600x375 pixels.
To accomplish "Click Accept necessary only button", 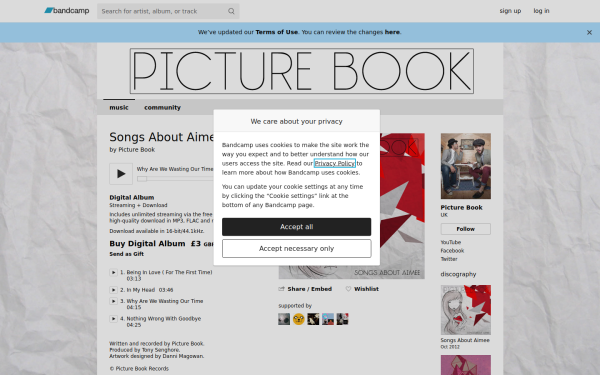I will pyautogui.click(x=297, y=249).
